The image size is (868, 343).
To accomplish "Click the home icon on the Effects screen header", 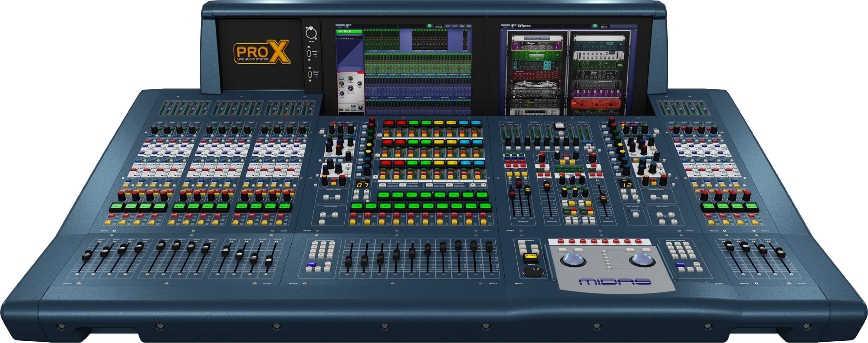I will (514, 27).
